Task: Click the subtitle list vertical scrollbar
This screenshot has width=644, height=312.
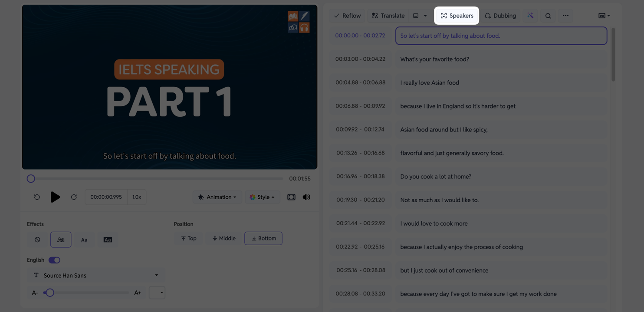Action: [613, 54]
